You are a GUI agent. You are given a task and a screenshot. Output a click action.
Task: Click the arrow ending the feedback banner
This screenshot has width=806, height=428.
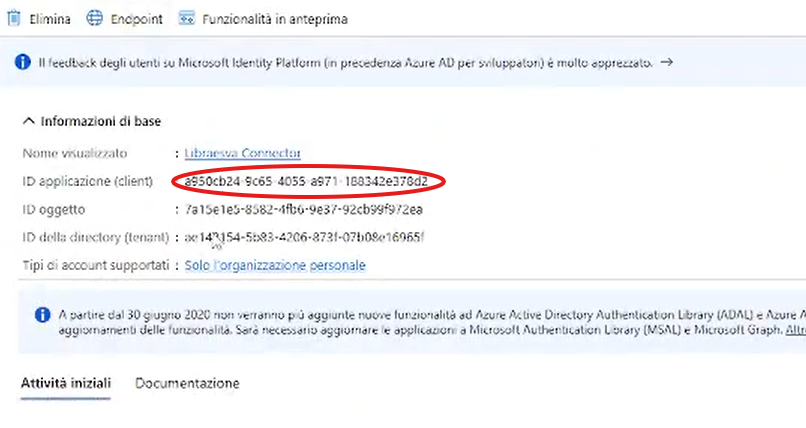667,62
